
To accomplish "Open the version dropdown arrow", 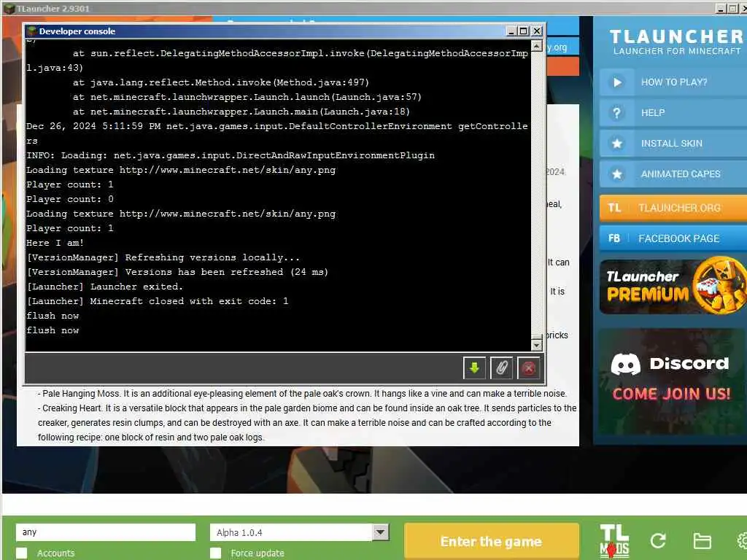I will click(x=380, y=532).
